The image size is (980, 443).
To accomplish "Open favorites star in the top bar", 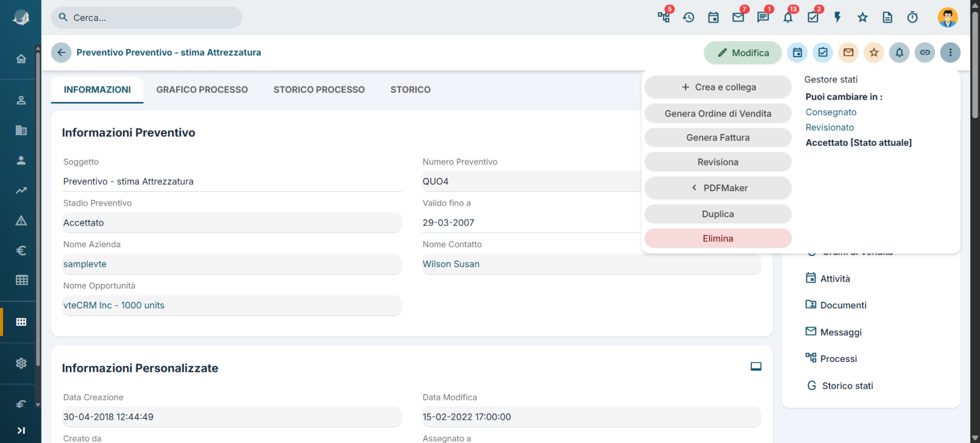I will click(863, 17).
